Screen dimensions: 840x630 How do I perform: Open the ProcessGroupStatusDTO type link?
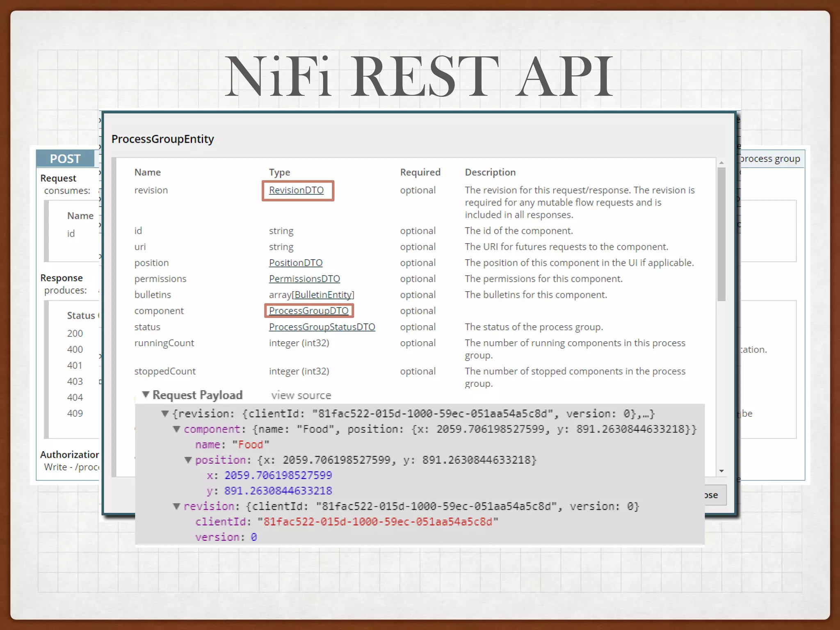(322, 327)
